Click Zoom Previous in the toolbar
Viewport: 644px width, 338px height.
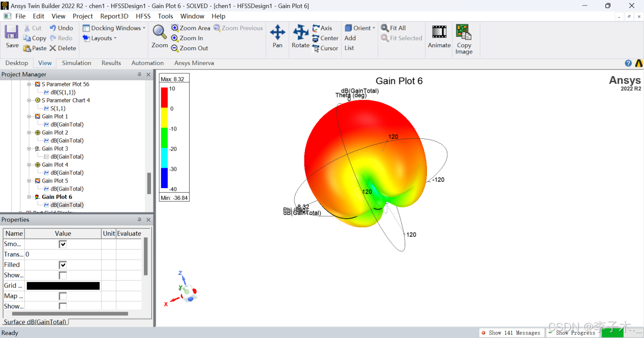pos(238,28)
